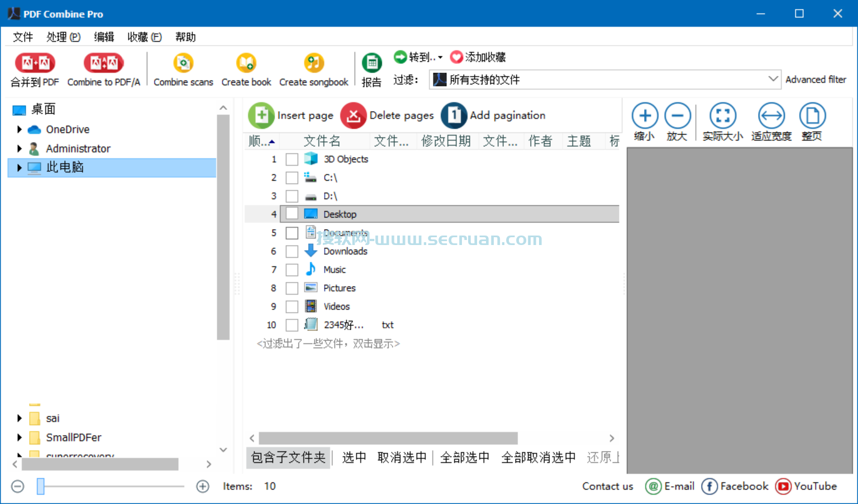Click the Videos film icon in list
The height and width of the screenshot is (504, 858).
(x=311, y=306)
